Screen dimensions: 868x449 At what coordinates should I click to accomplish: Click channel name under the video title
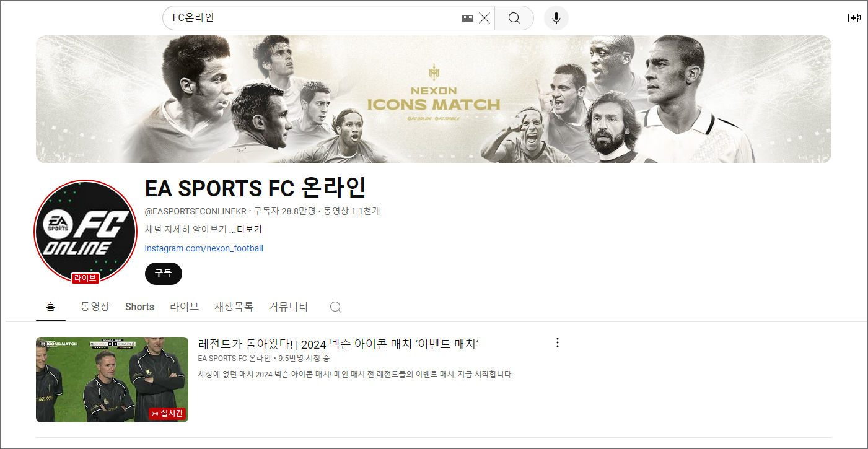(x=234, y=359)
